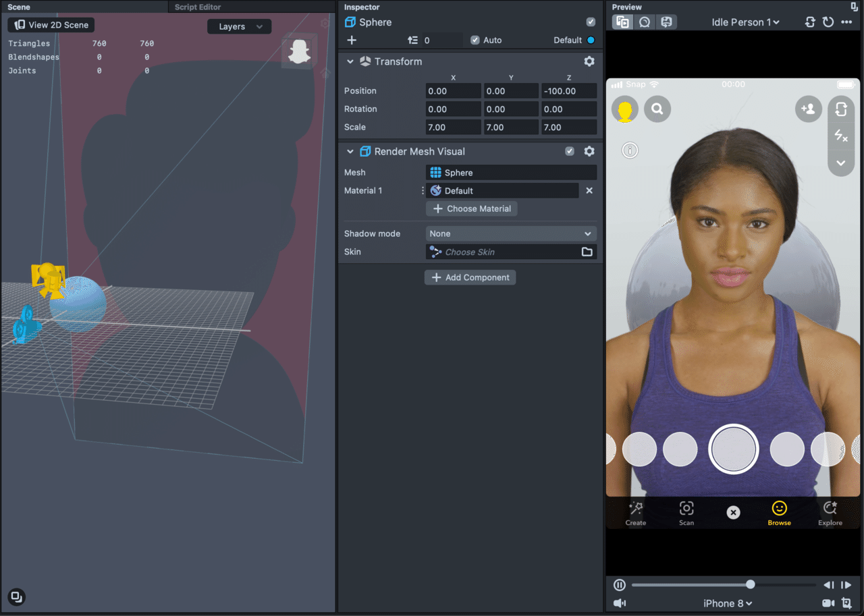Viewport: 864px width, 616px height.
Task: Switch to the Script Editor tab
Action: click(198, 7)
